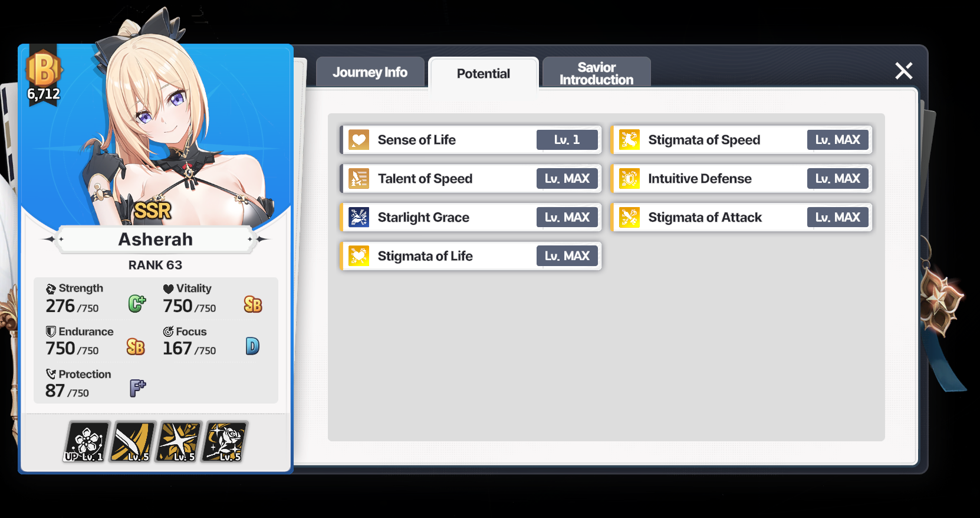The image size is (980, 518).
Task: Click the Vitality value 750
Action: click(178, 306)
